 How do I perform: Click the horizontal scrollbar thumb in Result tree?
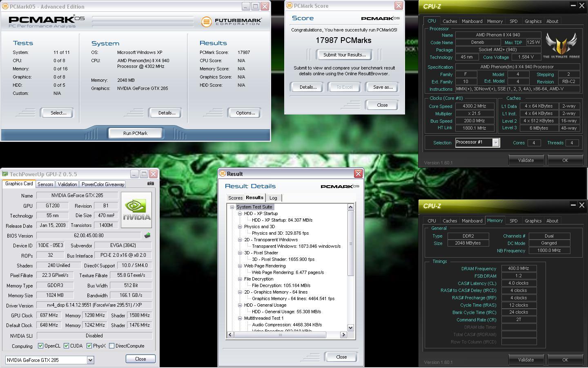click(x=280, y=335)
